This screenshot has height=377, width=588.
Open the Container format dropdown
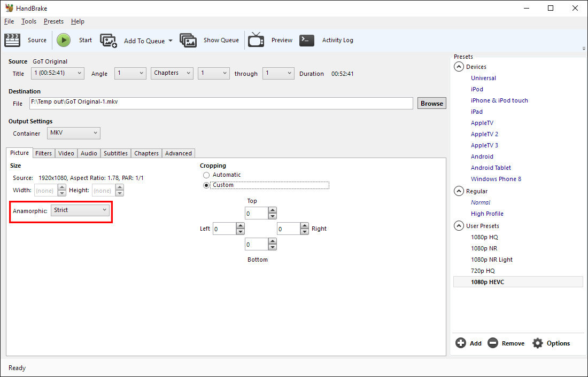point(73,132)
